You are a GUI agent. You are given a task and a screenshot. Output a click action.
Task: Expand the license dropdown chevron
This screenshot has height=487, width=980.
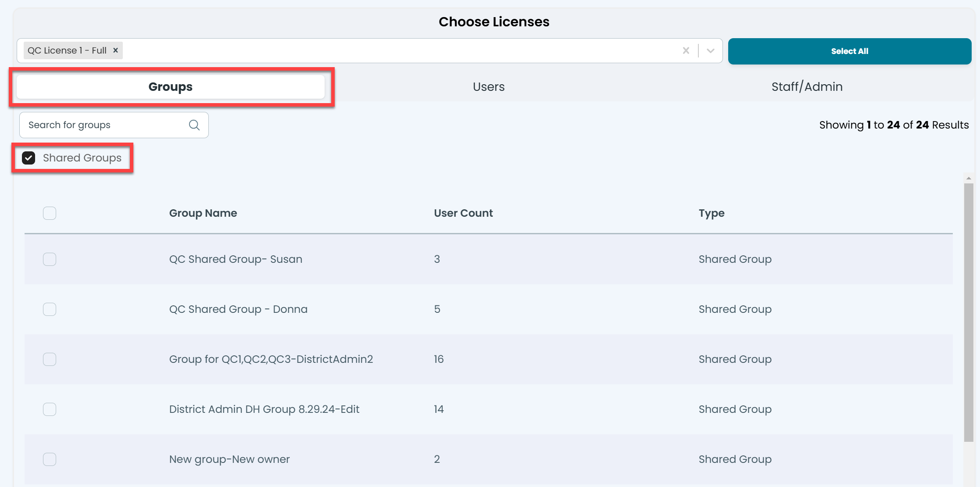click(711, 51)
